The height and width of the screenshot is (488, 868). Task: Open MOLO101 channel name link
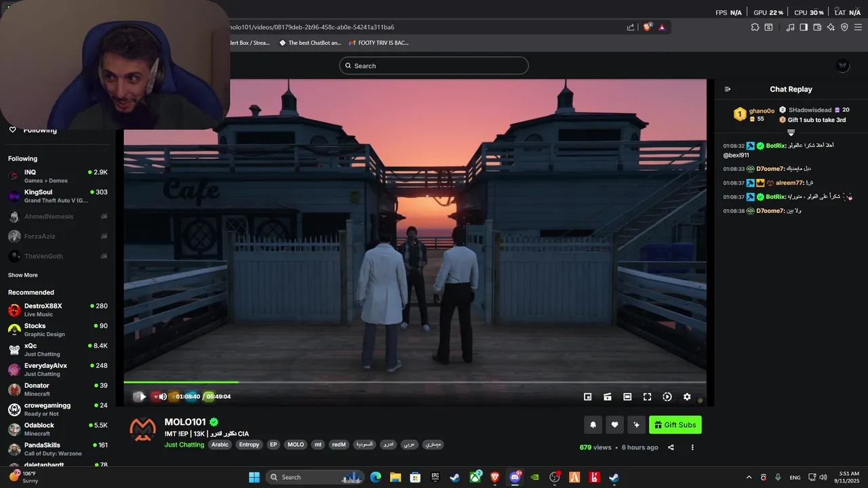click(x=185, y=422)
